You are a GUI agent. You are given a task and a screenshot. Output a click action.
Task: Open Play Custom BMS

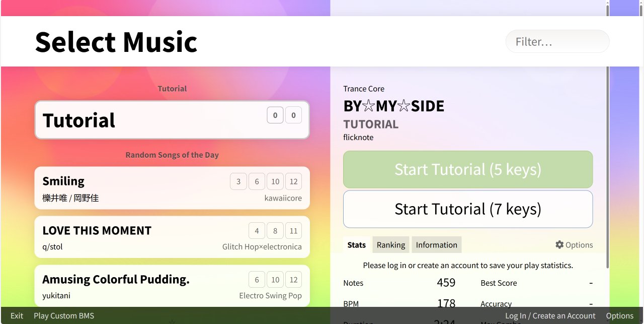(64, 316)
